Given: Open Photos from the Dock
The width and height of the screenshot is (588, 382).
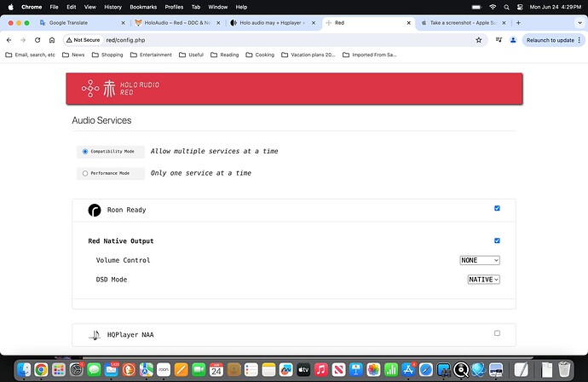Looking at the screenshot, I should pyautogui.click(x=373, y=369).
